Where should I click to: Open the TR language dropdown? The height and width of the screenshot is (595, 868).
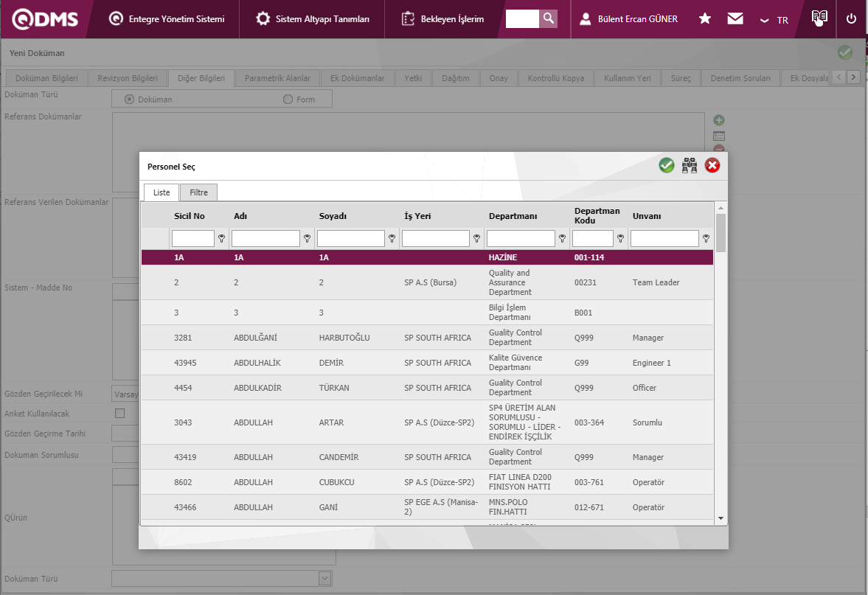click(775, 20)
